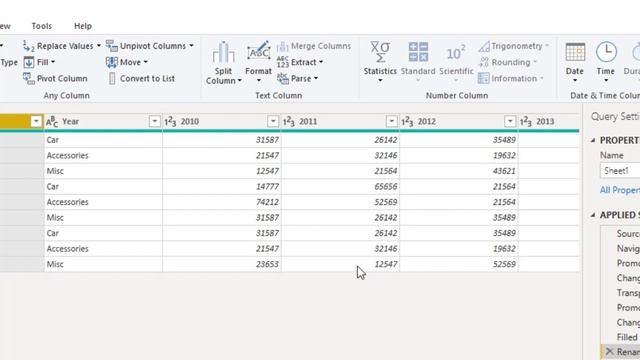Click the query Name field Sheet1
This screenshot has width=640, height=360.
[x=620, y=171]
